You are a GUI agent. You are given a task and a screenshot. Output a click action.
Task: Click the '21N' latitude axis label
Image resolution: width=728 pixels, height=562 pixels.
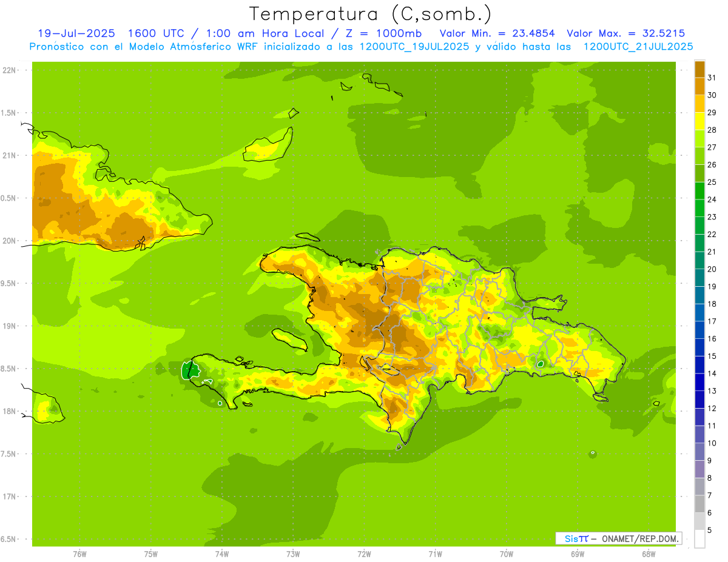pos(9,155)
